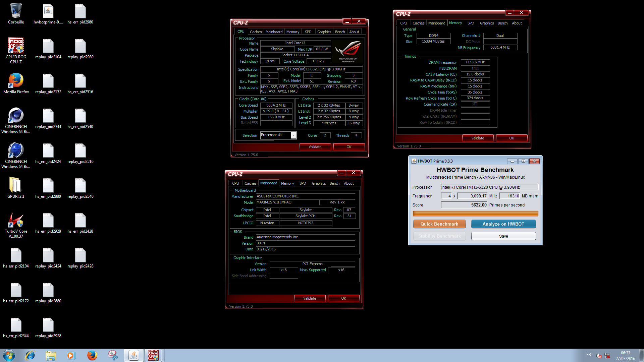Open Snipping Tool taskbar icon
The image size is (644, 362).
pyautogui.click(x=113, y=355)
